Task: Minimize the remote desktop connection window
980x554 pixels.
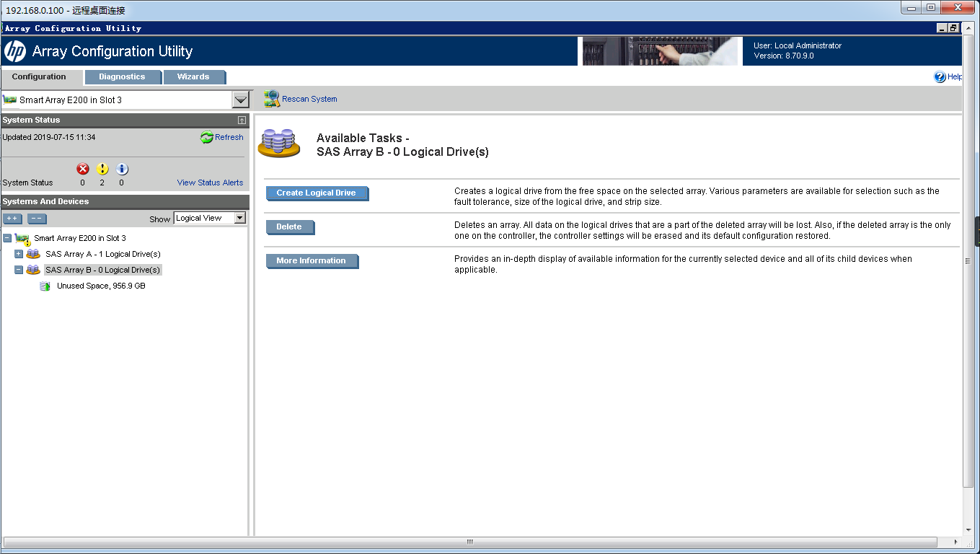Action: coord(911,8)
